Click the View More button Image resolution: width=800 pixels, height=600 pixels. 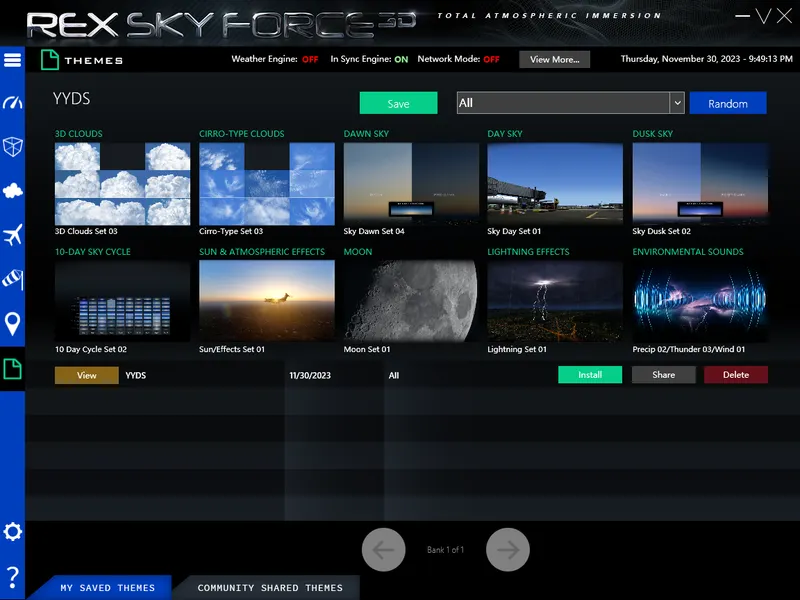point(554,60)
